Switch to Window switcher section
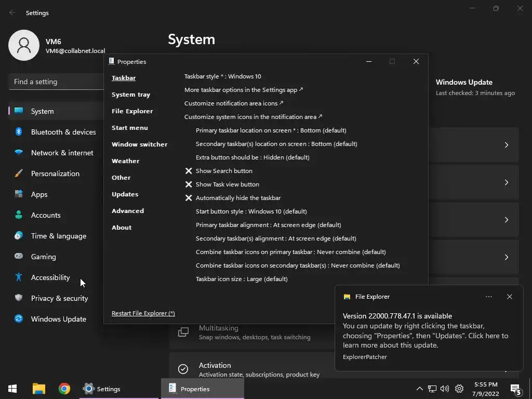This screenshot has height=399, width=532. click(x=139, y=144)
